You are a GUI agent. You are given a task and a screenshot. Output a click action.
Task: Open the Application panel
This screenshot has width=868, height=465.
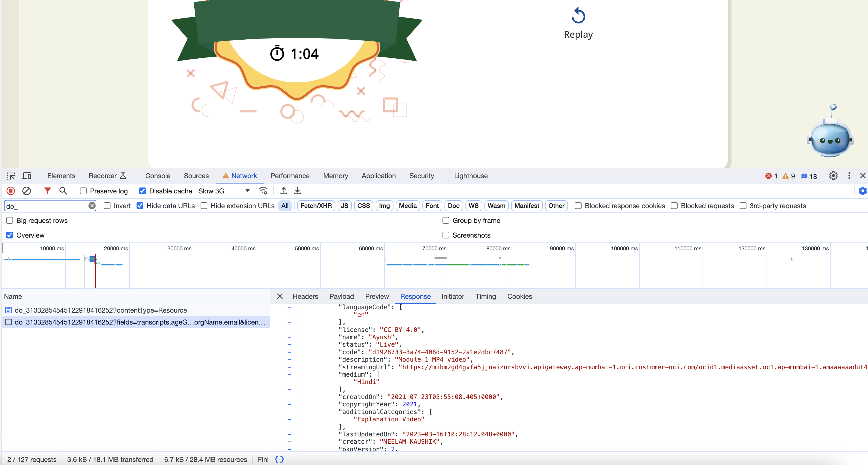click(378, 176)
